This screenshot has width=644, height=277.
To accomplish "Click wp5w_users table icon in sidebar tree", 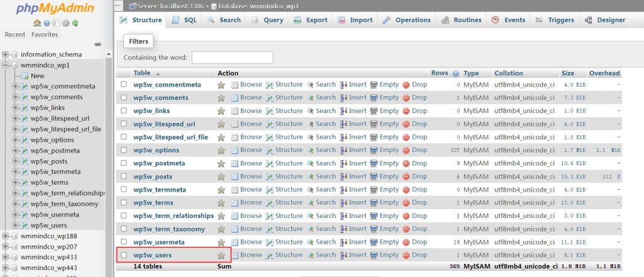I will coord(25,225).
